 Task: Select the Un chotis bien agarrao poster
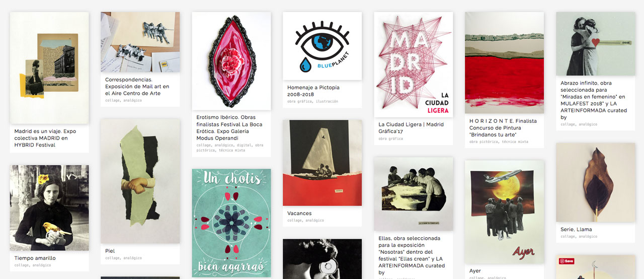tap(231, 223)
